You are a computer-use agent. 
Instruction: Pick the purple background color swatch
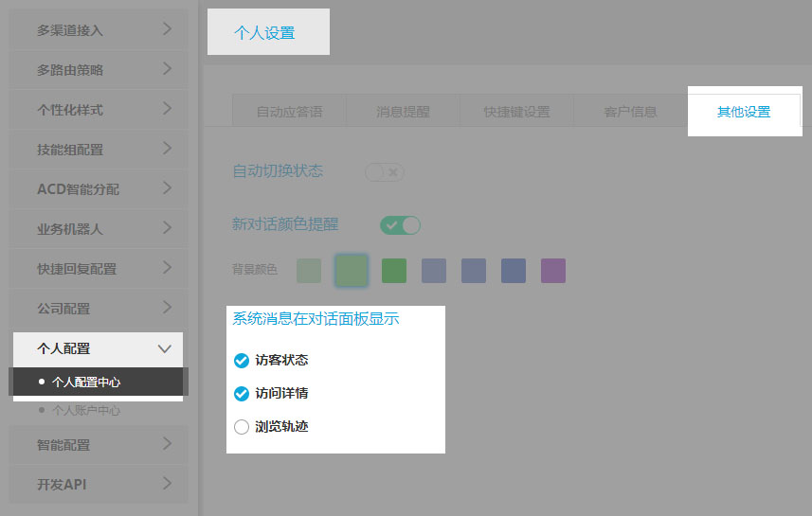tap(552, 271)
